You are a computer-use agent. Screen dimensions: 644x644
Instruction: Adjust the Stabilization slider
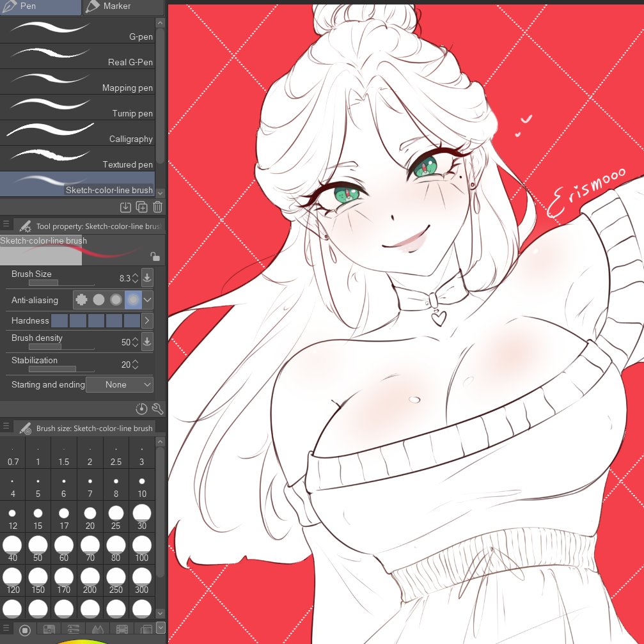tap(61, 369)
